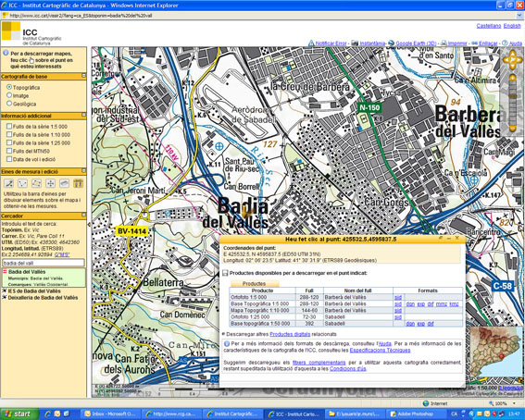Select the Geològica base map option
Image resolution: width=525 pixels, height=420 pixels.
pos(9,104)
